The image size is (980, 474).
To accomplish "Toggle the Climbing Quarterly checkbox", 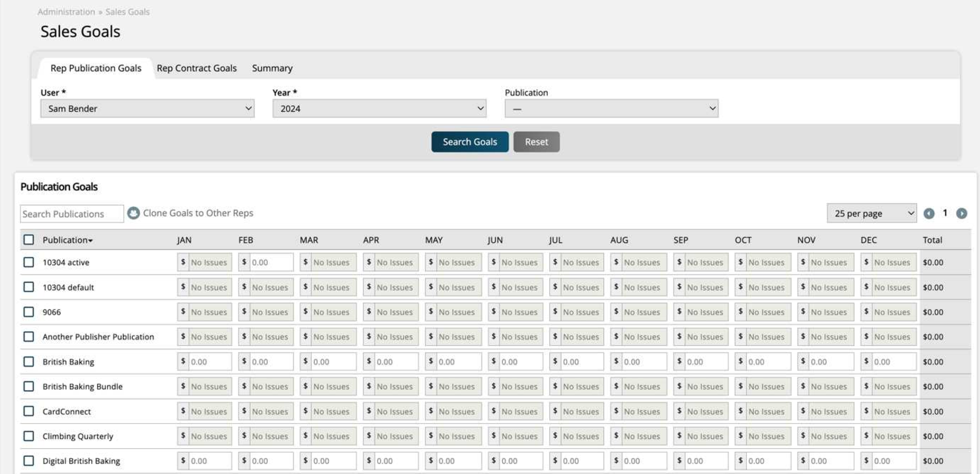I will click(29, 436).
